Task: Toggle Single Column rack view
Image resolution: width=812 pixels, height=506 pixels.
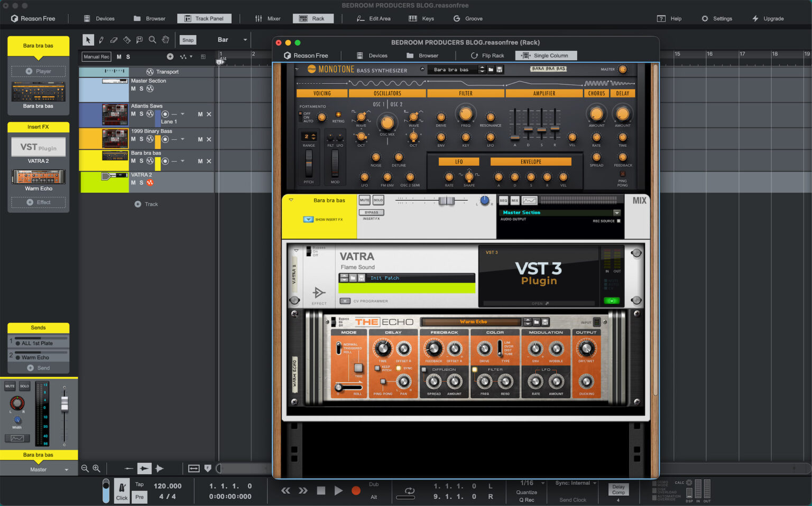Action: pyautogui.click(x=546, y=55)
